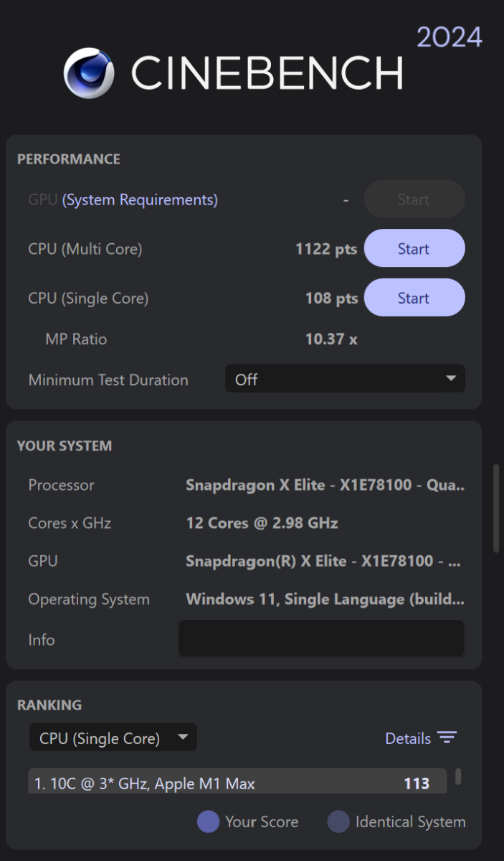Viewport: 504px width, 861px height.
Task: Click into the Info text field
Action: point(321,639)
